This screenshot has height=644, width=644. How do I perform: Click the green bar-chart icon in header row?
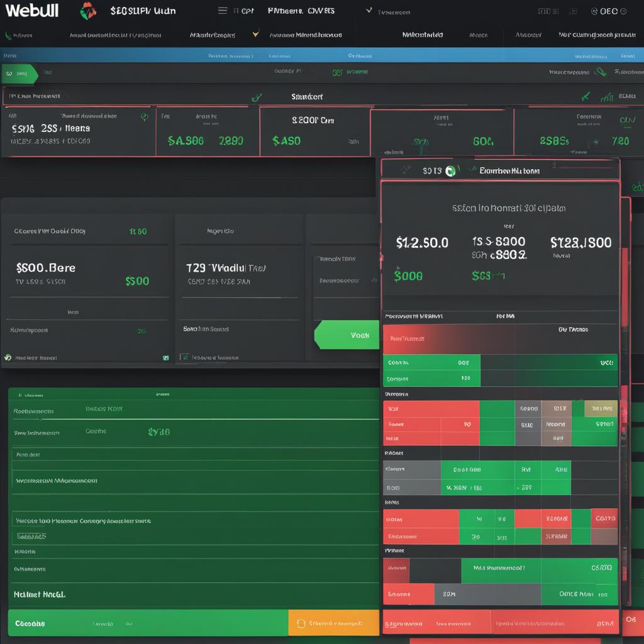(x=607, y=97)
